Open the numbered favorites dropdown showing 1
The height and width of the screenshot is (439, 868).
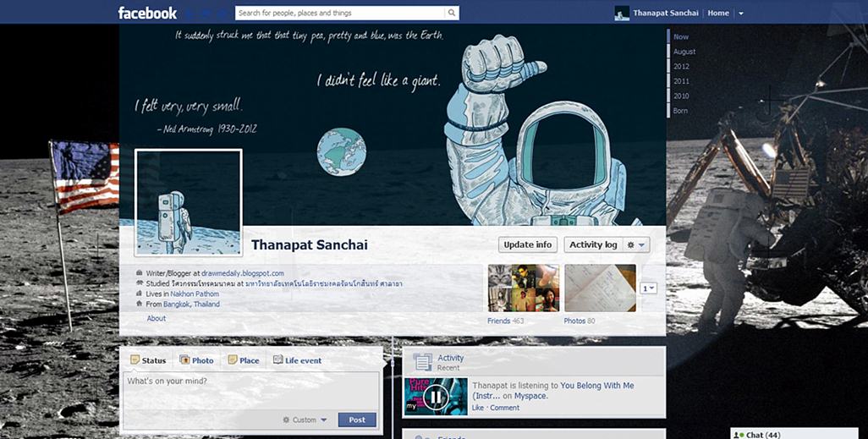click(648, 288)
